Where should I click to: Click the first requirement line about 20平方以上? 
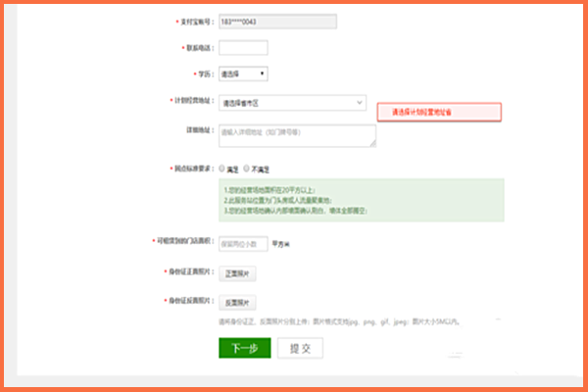coord(269,190)
